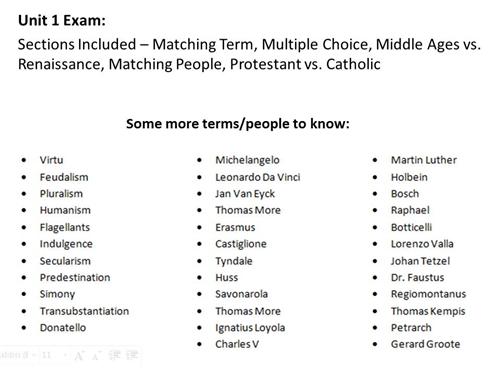Click the Charles V list entry
The width and height of the screenshot is (500, 375).
[237, 344]
